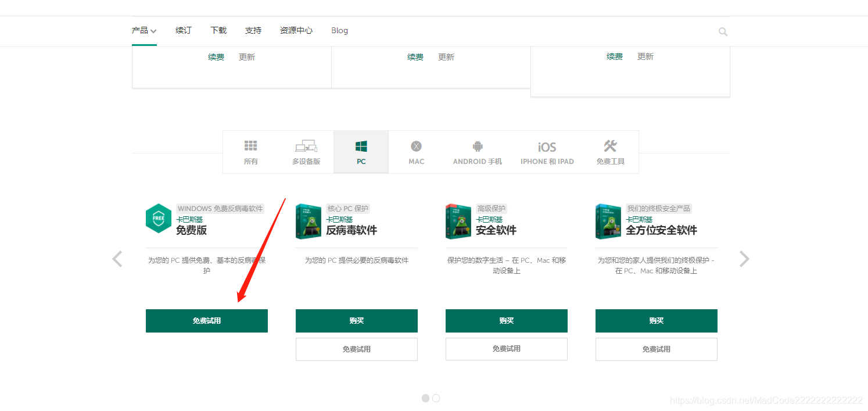Select the MAC platform icon
Image resolution: width=868 pixels, height=411 pixels.
417,146
